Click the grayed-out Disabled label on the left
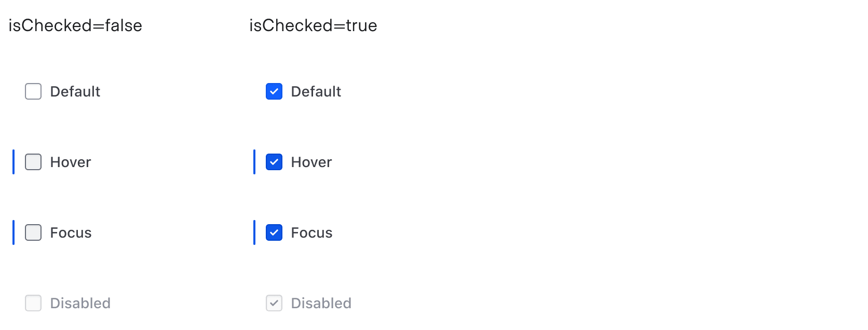Screen dimensions: 868x330 [x=80, y=303]
